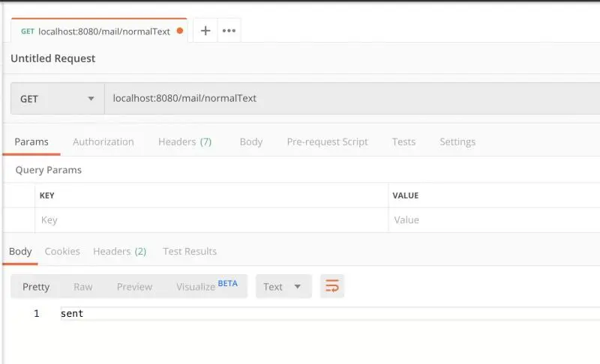The width and height of the screenshot is (600, 364).
Task: Click the 'sent' response text line
Action: (72, 314)
